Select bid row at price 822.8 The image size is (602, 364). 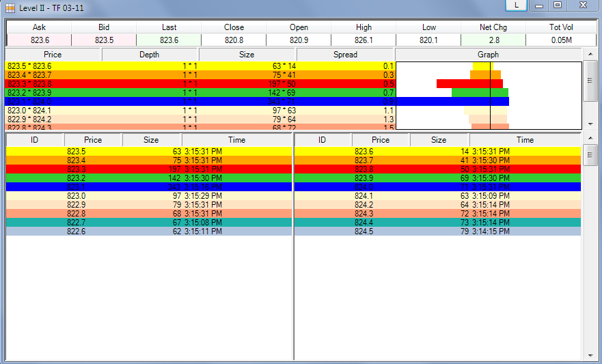click(149, 213)
